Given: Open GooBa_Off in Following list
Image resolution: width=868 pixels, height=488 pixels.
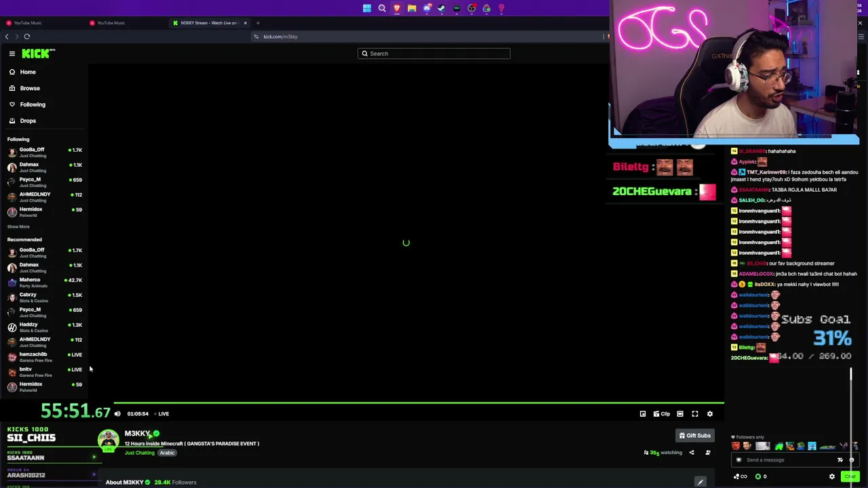Looking at the screenshot, I should 44,152.
